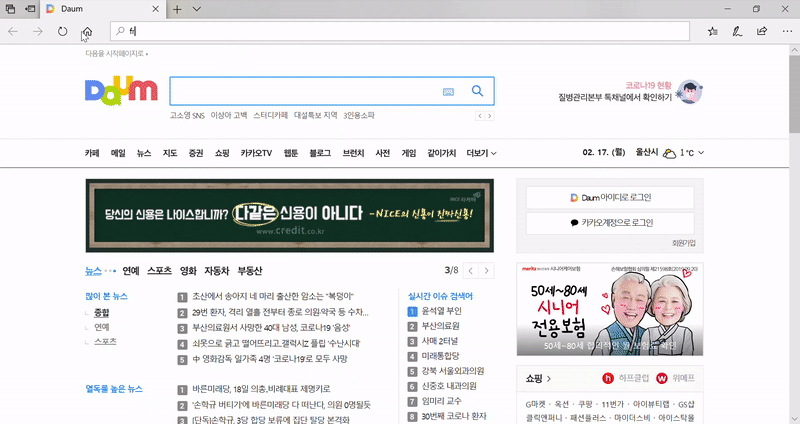Go forward with the browser forward arrow
The image size is (800, 424).
point(38,32)
